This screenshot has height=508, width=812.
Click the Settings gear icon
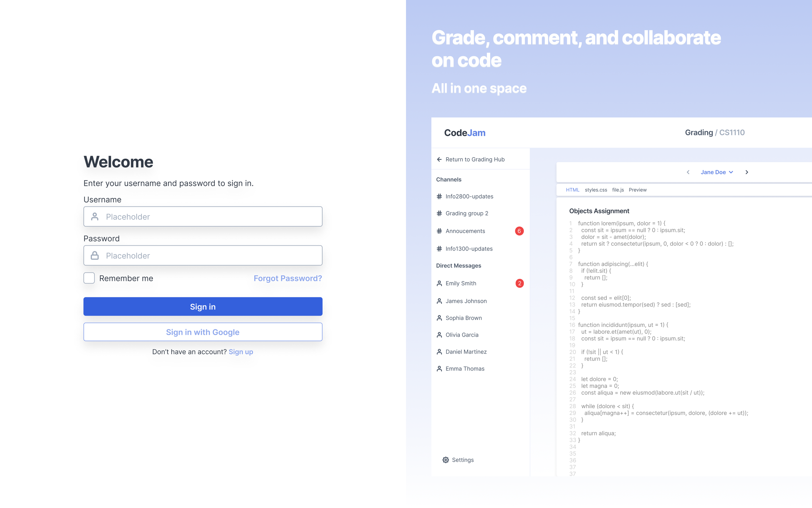pyautogui.click(x=445, y=460)
